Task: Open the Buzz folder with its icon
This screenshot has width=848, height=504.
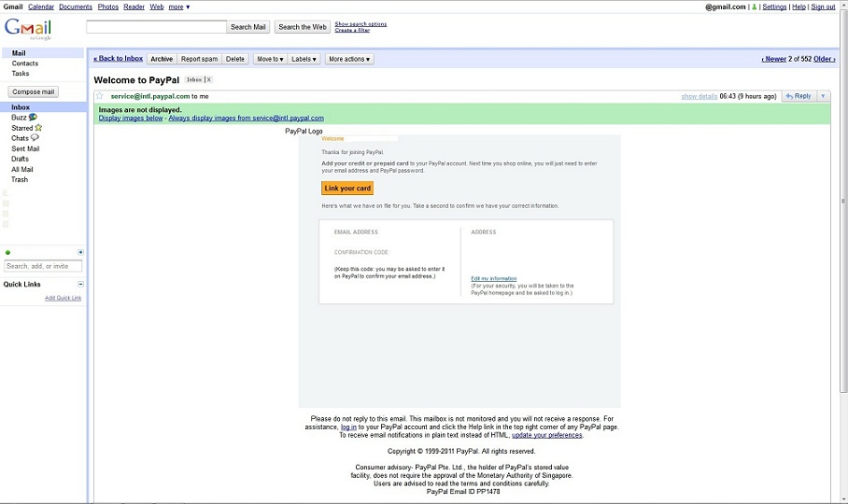Action: click(24, 118)
